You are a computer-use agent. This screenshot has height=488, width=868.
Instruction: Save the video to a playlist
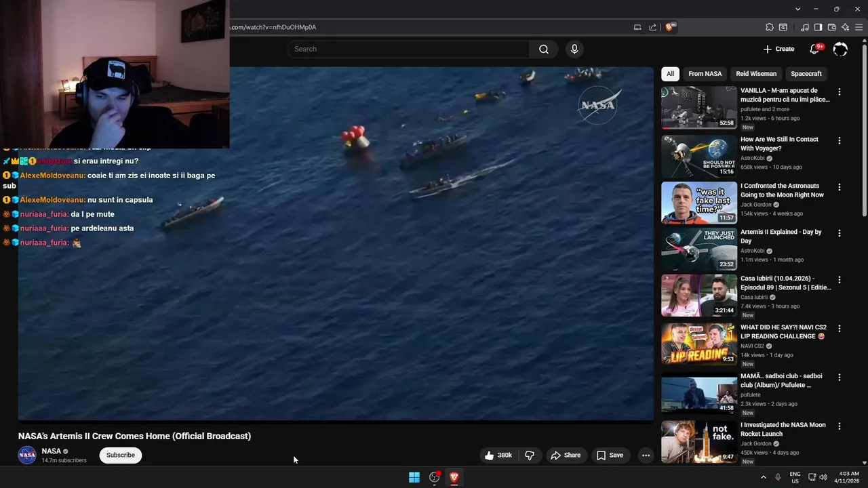point(610,455)
